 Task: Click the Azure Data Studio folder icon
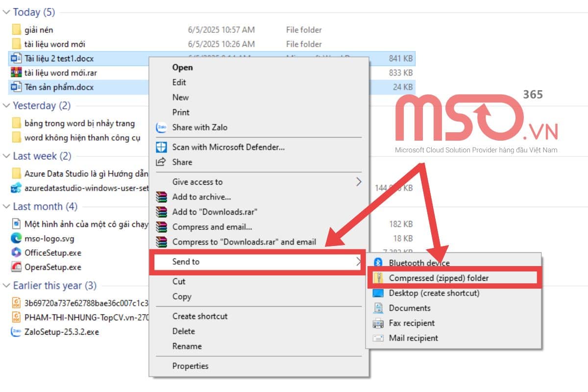click(16, 173)
